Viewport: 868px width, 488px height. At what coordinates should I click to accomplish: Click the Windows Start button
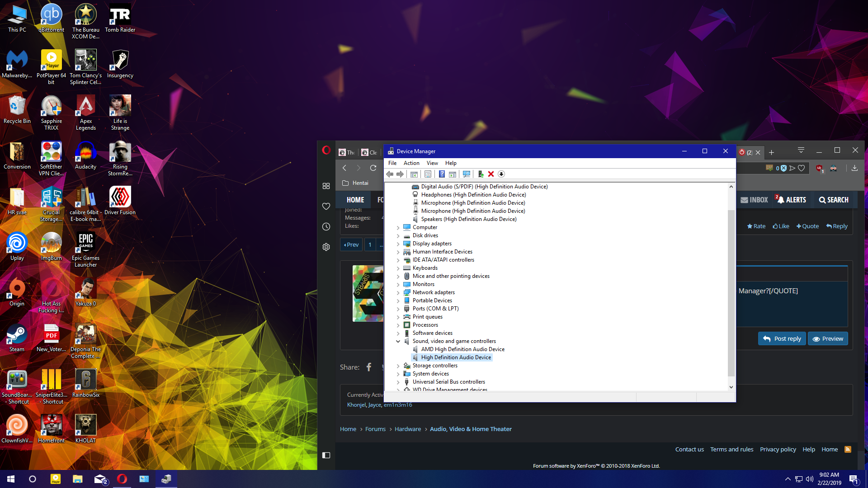pyautogui.click(x=11, y=479)
